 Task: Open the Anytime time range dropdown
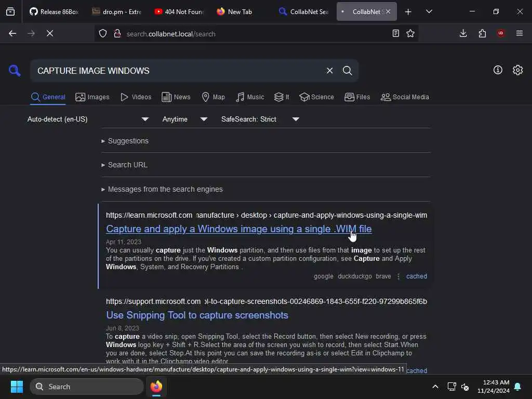(184, 119)
